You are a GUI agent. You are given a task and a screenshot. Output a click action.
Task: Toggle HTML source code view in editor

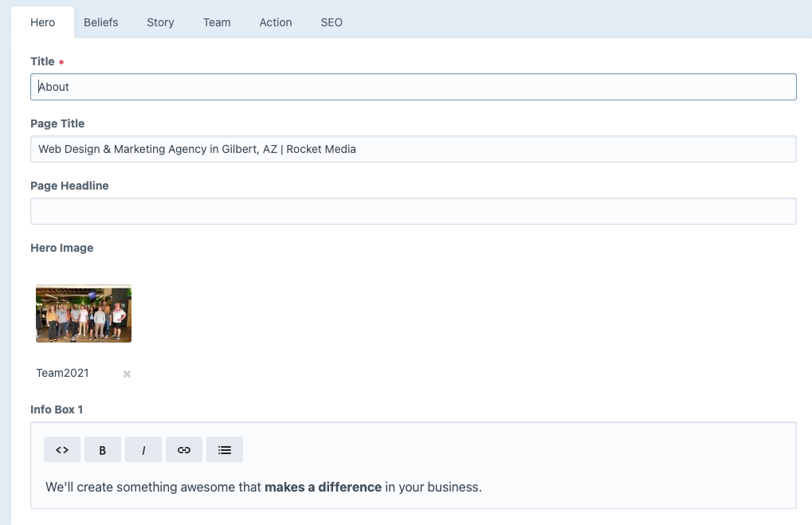click(x=62, y=449)
